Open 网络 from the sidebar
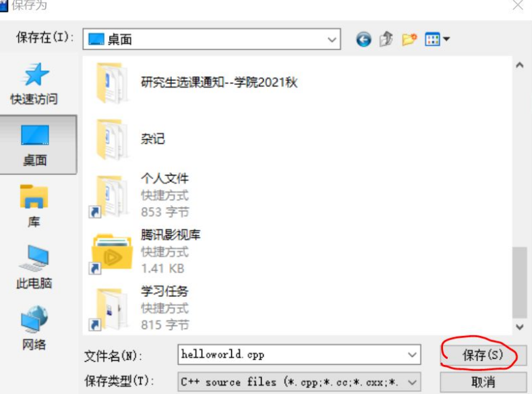Viewport: 532px width, 394px height. pyautogui.click(x=34, y=328)
